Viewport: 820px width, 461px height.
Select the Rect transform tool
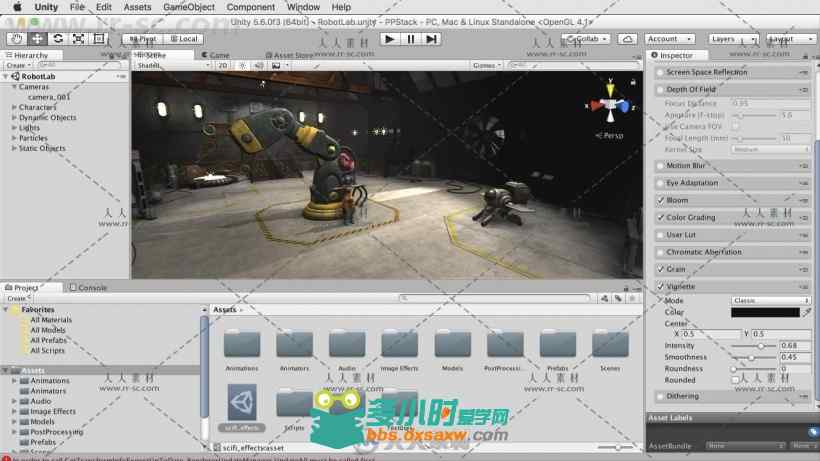click(98, 39)
